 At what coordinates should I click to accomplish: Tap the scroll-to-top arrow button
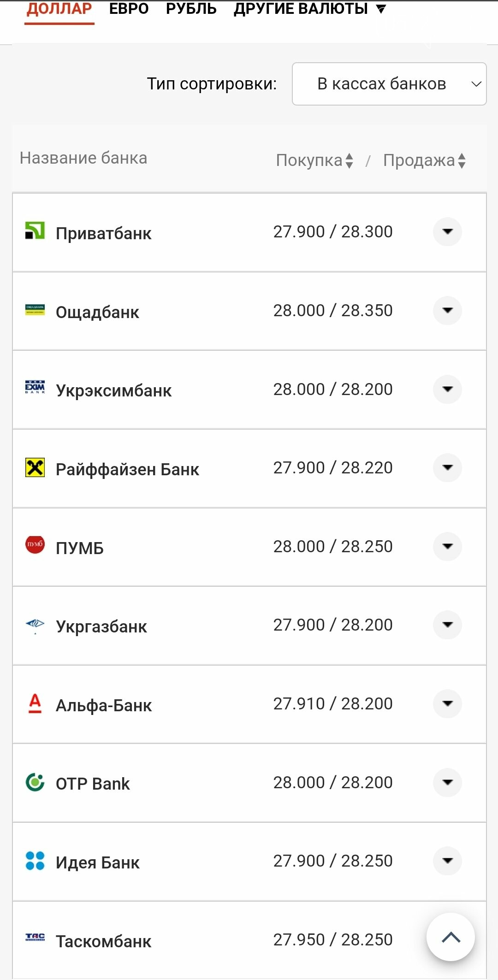click(x=451, y=937)
